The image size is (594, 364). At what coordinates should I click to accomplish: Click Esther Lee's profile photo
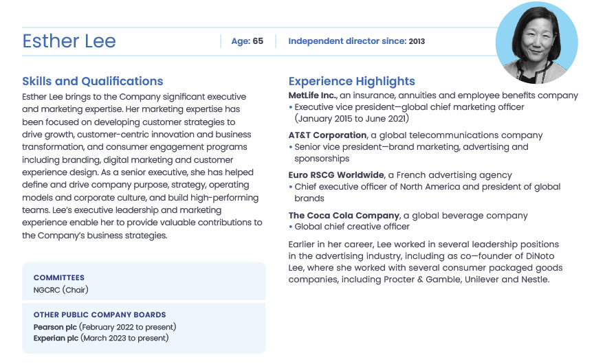pyautogui.click(x=537, y=43)
